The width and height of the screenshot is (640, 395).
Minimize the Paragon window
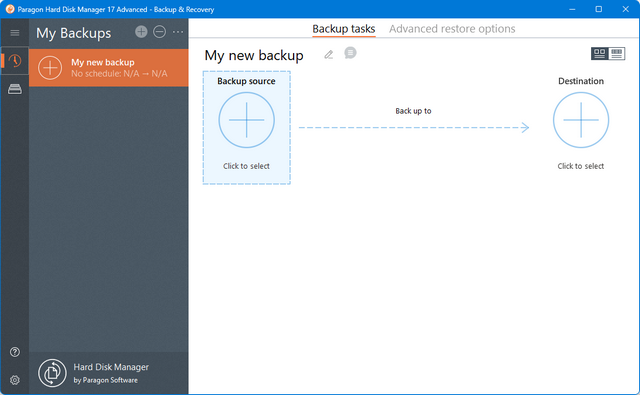coord(572,9)
